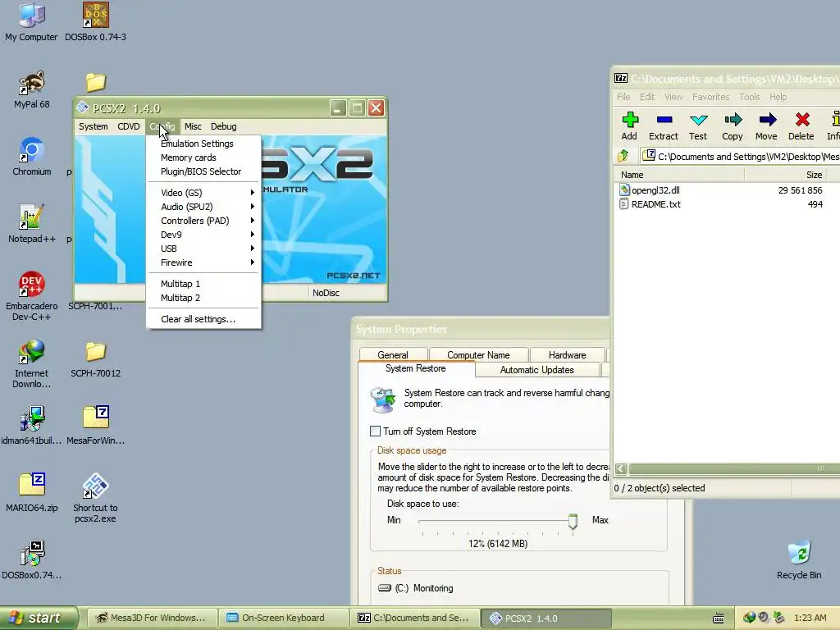This screenshot has width=840, height=630.
Task: Open Memory cards from Config menu
Action: pos(203,157)
